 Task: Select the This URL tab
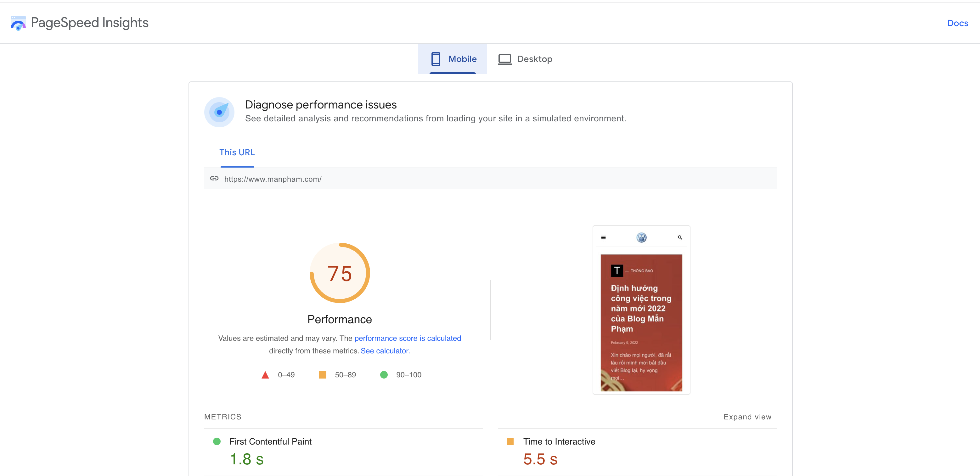237,152
